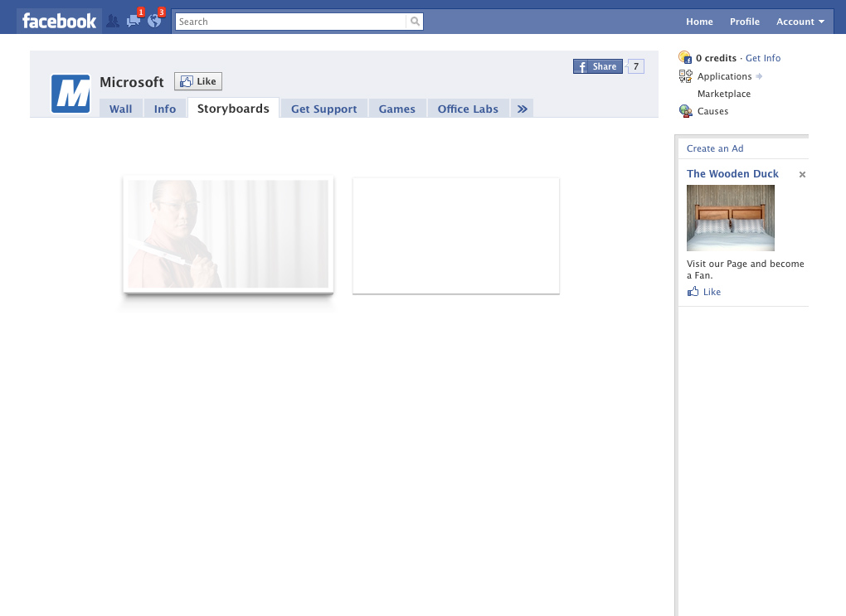Screen dimensions: 846x616
Task: Like The Wooden Duck page
Action: click(x=712, y=292)
